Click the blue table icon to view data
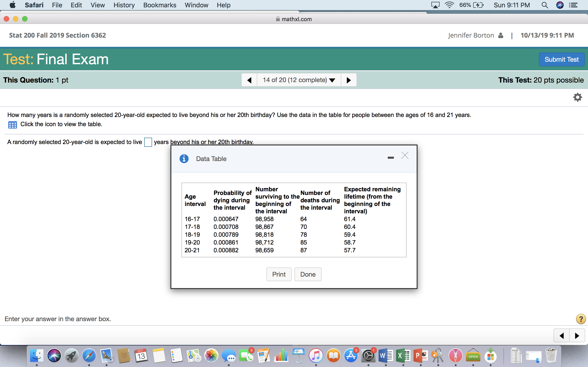This screenshot has height=367, width=588. [12, 125]
